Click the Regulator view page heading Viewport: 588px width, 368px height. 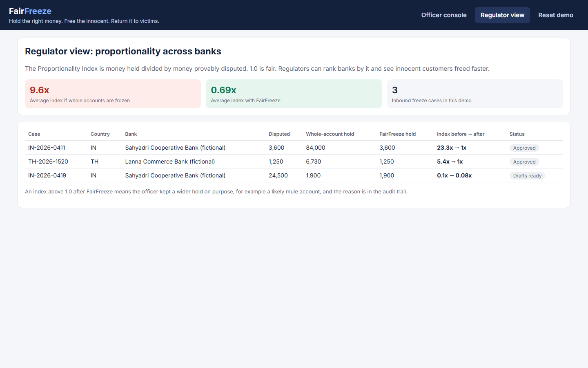(x=123, y=51)
